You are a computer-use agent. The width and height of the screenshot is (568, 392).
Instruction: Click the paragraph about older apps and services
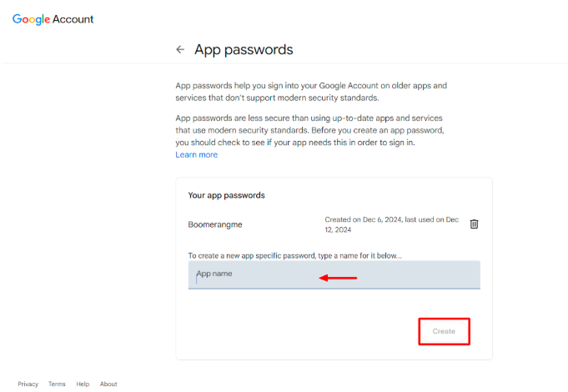tap(311, 92)
